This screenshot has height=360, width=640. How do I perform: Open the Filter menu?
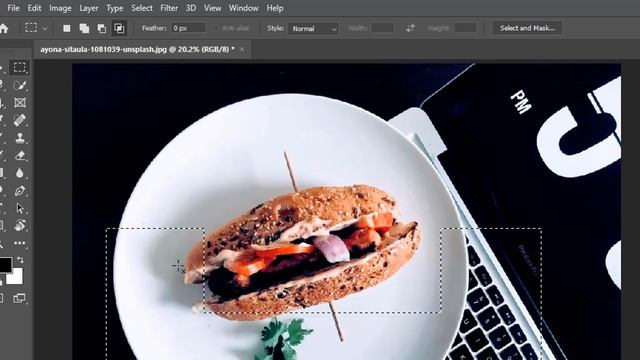click(169, 8)
